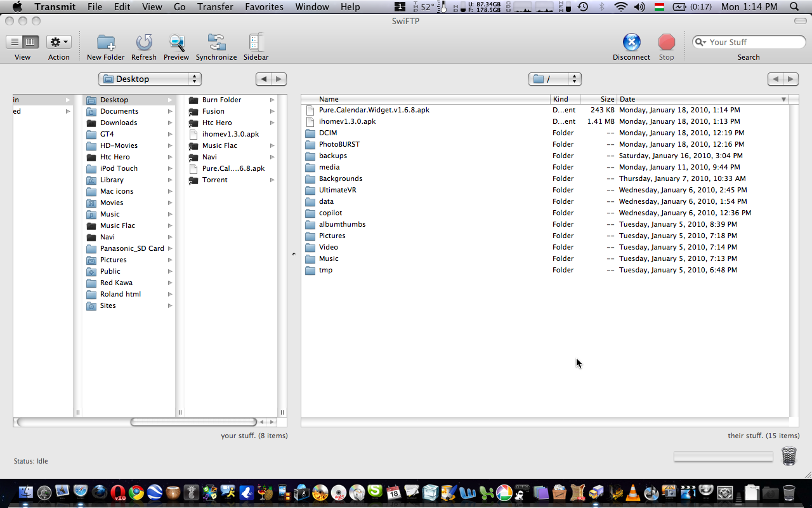Viewport: 812px width, 508px height.
Task: Switch to list view mode
Action: pyautogui.click(x=15, y=42)
